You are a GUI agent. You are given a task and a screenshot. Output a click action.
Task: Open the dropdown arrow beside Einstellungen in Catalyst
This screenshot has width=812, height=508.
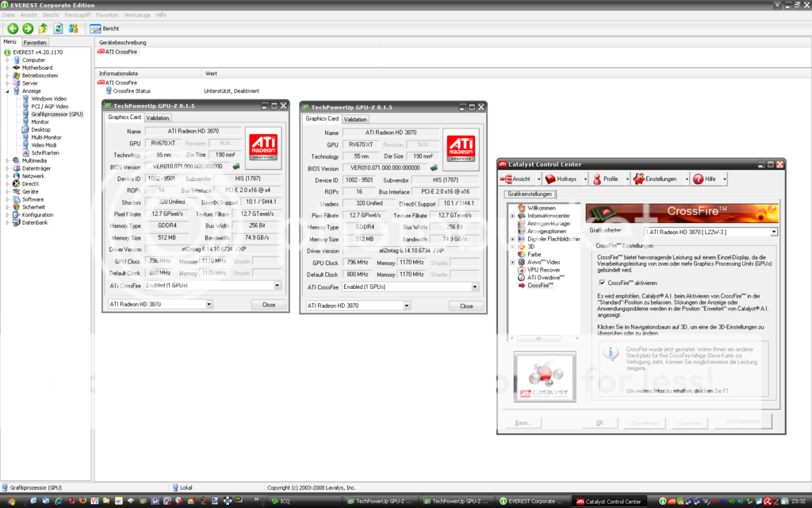click(687, 179)
